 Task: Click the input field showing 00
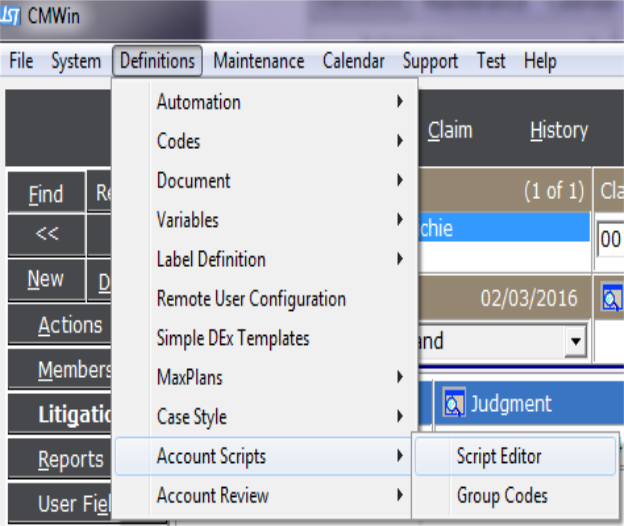[610, 241]
